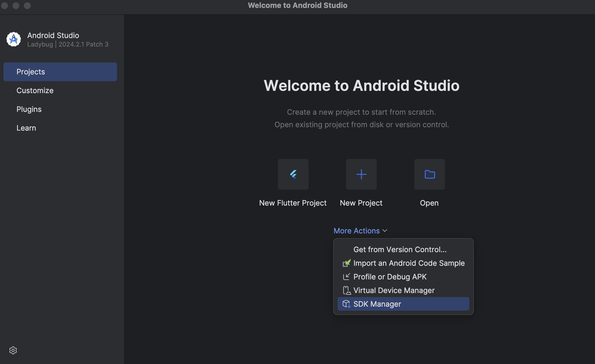The image size is (595, 364).
Task: Click the Welcome to Android Studio heading
Action: [x=361, y=85]
